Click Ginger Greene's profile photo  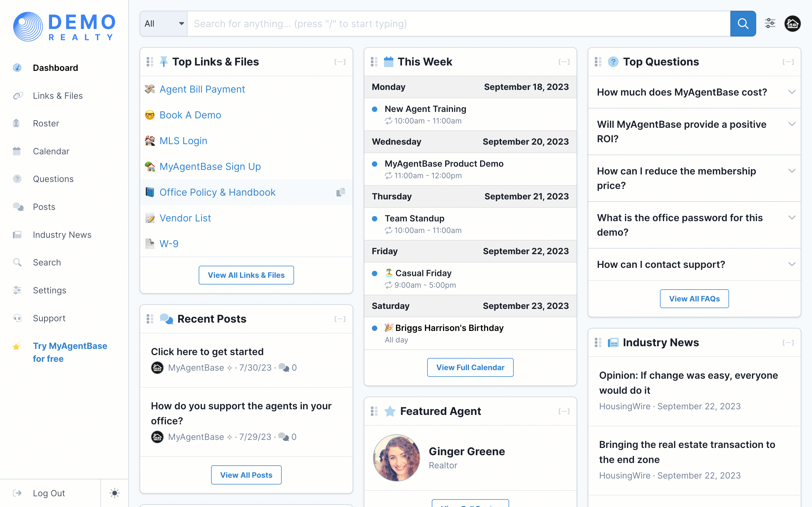[396, 458]
